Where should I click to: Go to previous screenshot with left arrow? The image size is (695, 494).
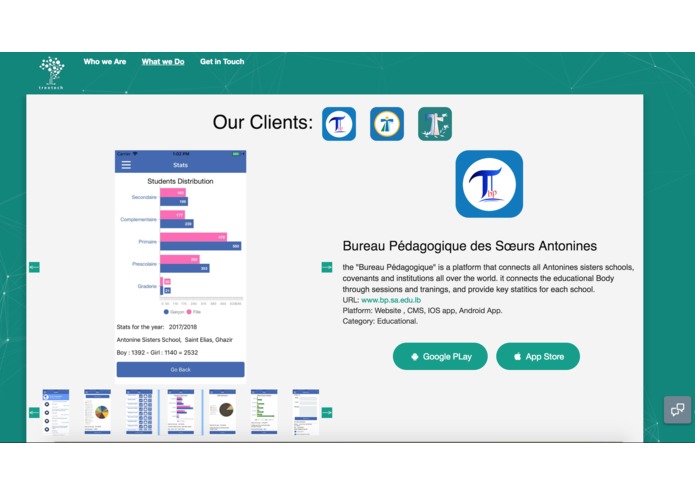tap(34, 267)
